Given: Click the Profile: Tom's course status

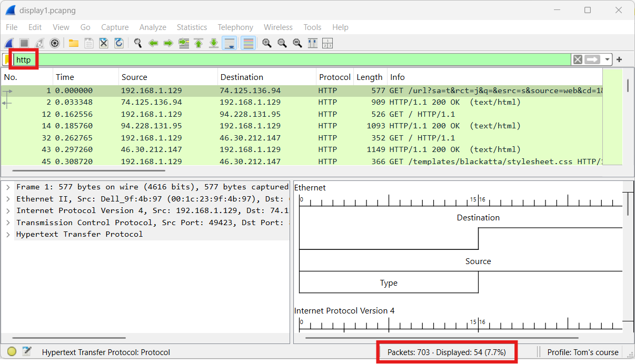Looking at the screenshot, I should pyautogui.click(x=582, y=352).
